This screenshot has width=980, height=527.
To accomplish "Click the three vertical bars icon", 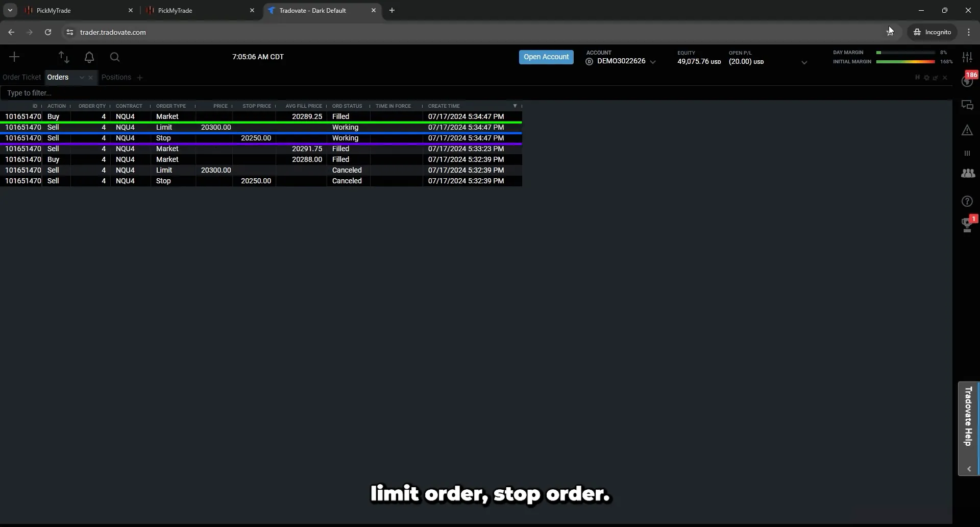I will tap(967, 153).
